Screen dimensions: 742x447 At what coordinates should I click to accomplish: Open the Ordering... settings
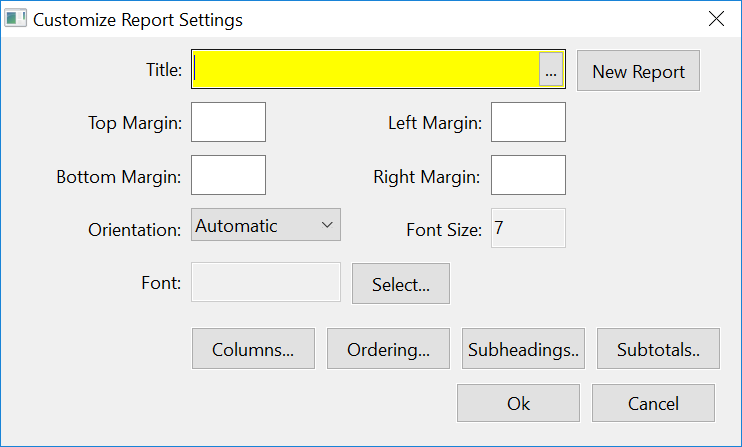pos(388,349)
